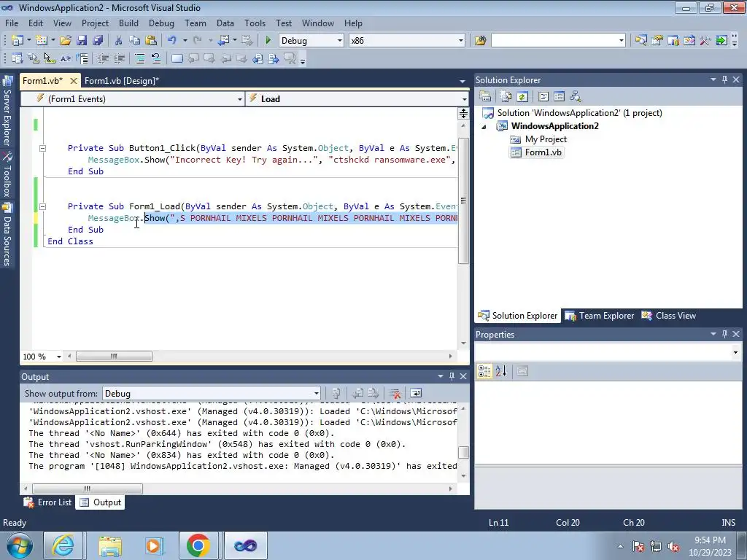Click View Code in Solution Explorer toolbar
Viewport: 747px width, 560px height.
click(x=543, y=97)
